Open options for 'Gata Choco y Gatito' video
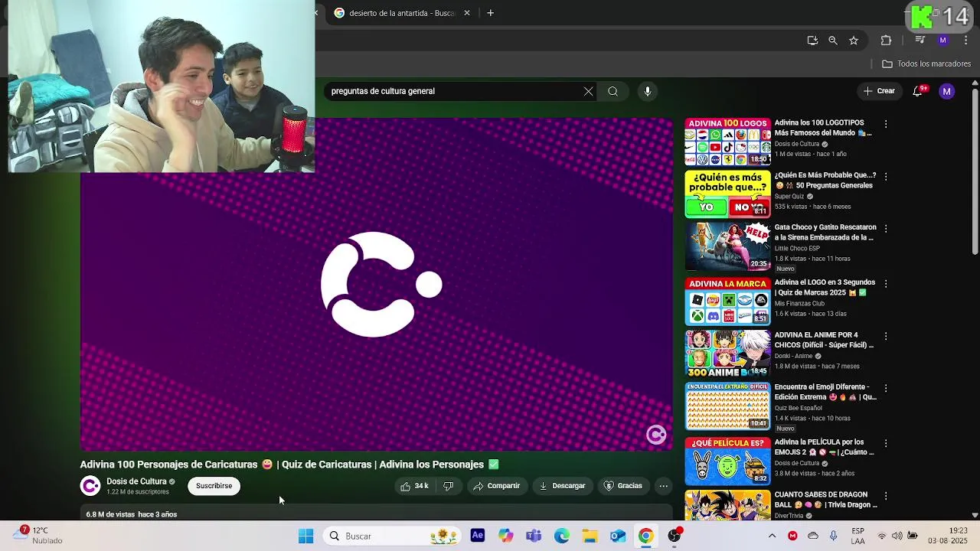The height and width of the screenshot is (551, 980). tap(886, 228)
